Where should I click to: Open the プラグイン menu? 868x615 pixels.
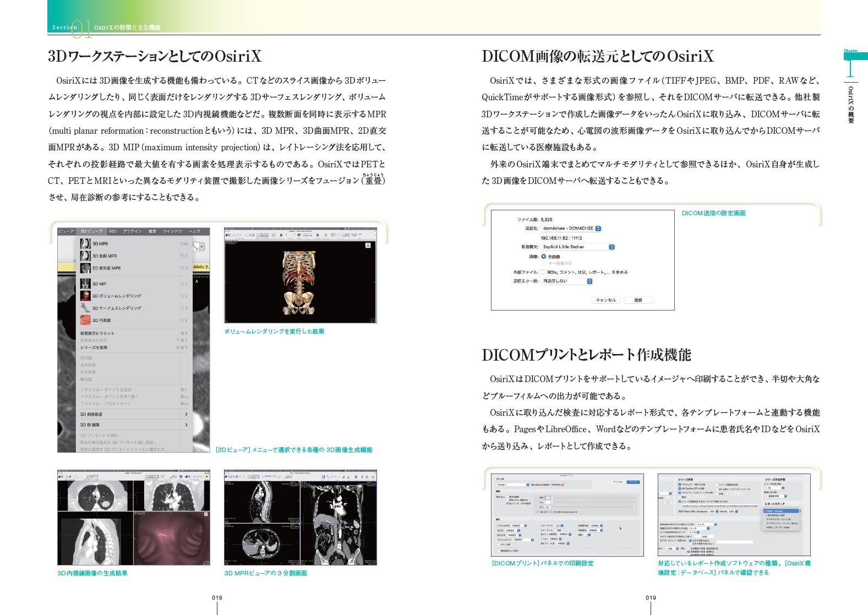coord(132,231)
